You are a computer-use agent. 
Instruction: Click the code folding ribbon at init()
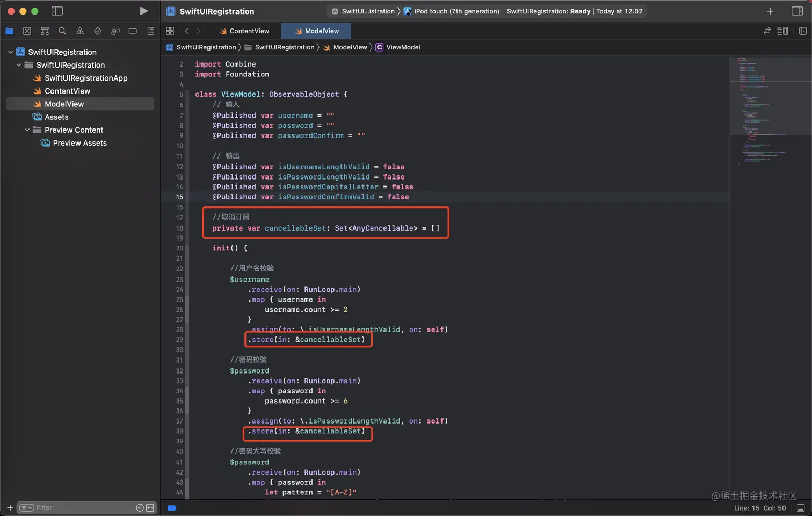point(187,248)
